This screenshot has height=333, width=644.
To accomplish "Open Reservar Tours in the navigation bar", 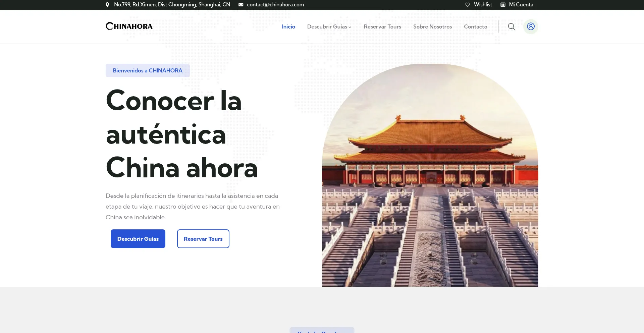I will (382, 26).
